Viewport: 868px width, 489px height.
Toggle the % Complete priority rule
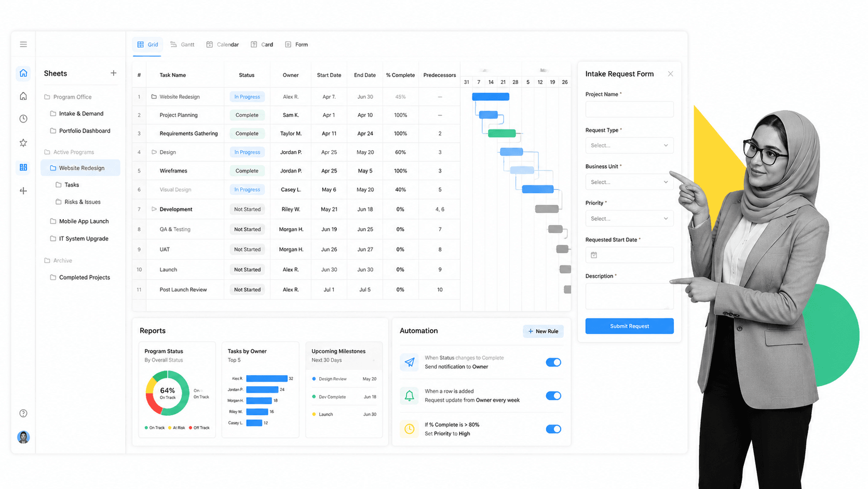pos(553,429)
